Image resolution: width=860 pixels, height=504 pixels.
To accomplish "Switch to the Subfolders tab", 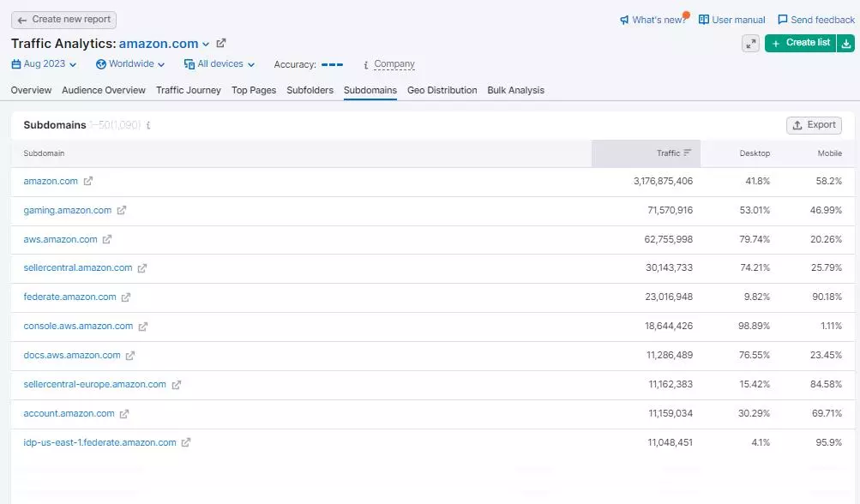I will (x=310, y=90).
